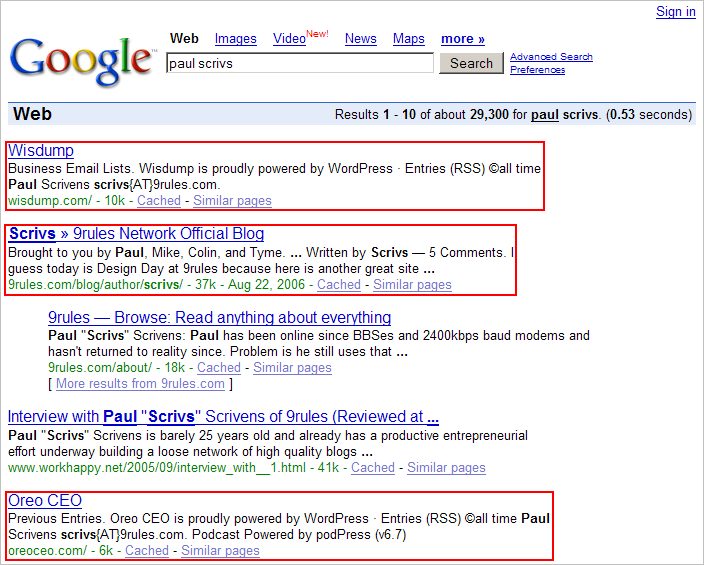Open Similar pages for wisdump.com
Image resolution: width=704 pixels, height=565 pixels.
[233, 201]
